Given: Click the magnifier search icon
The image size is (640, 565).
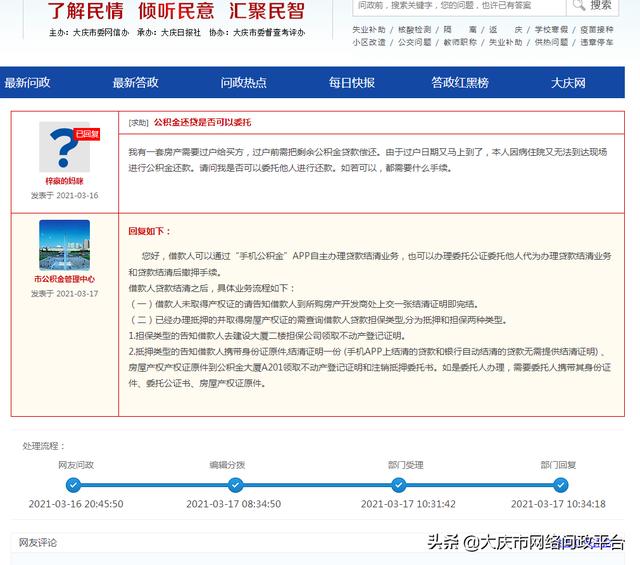Looking at the screenshot, I should pos(579,5).
